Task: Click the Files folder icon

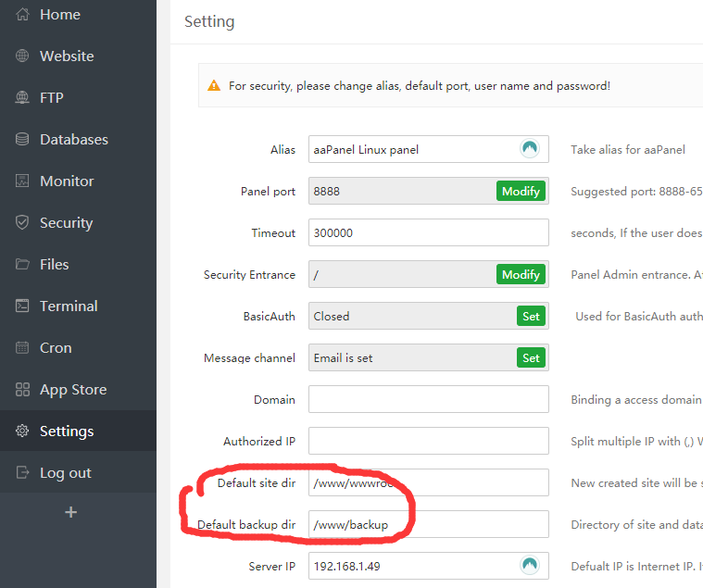Action: point(23,265)
